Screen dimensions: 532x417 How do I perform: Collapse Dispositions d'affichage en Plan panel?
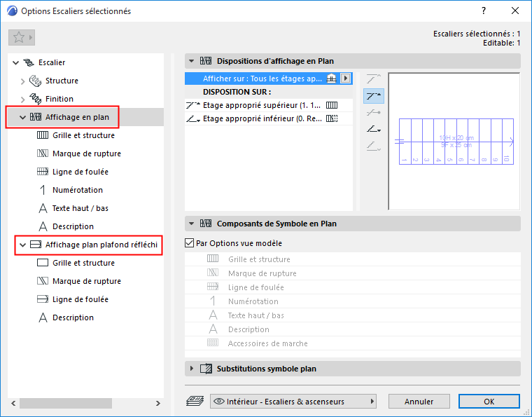(191, 61)
